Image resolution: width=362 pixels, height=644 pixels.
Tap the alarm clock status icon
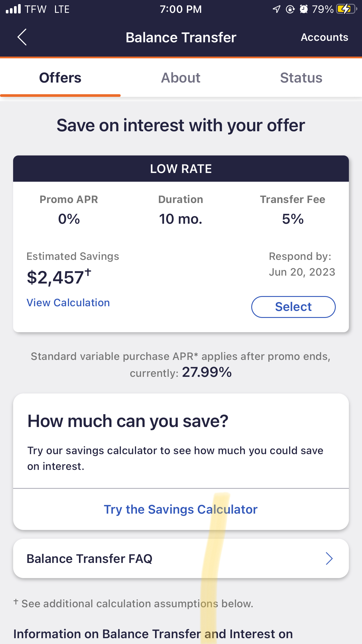[304, 9]
